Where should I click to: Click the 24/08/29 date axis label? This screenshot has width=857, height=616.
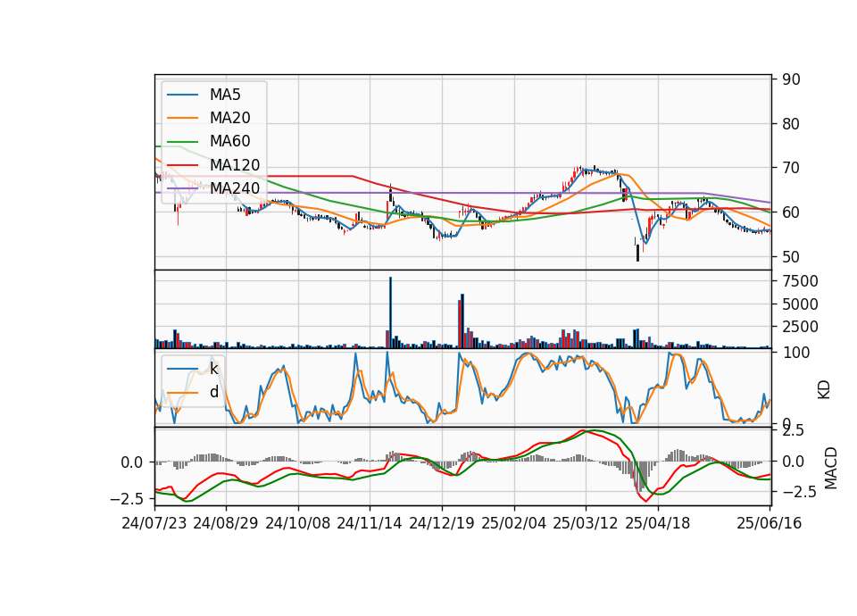(x=226, y=523)
